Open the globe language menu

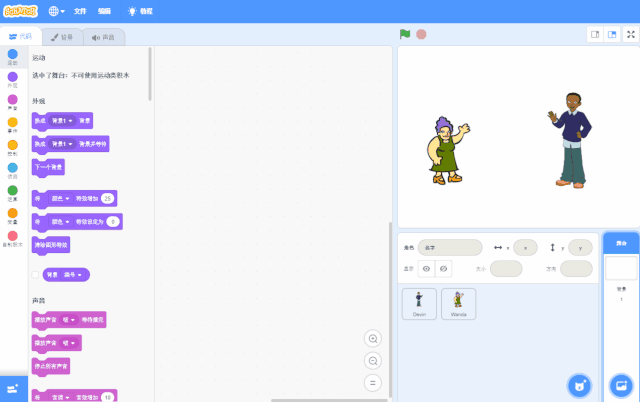[56, 11]
